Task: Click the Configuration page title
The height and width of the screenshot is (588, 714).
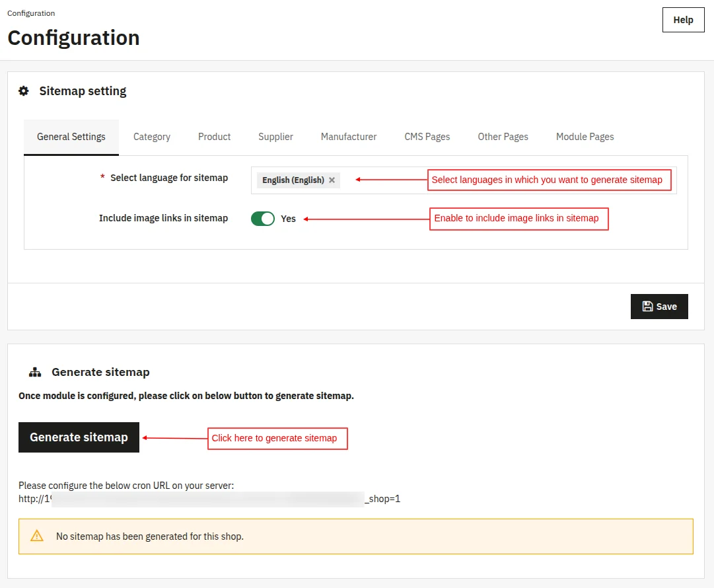Action: (x=74, y=38)
